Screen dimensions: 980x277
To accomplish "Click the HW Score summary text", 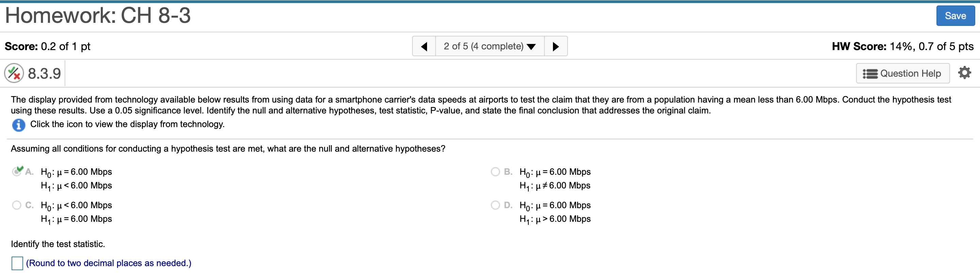I will point(902,46).
